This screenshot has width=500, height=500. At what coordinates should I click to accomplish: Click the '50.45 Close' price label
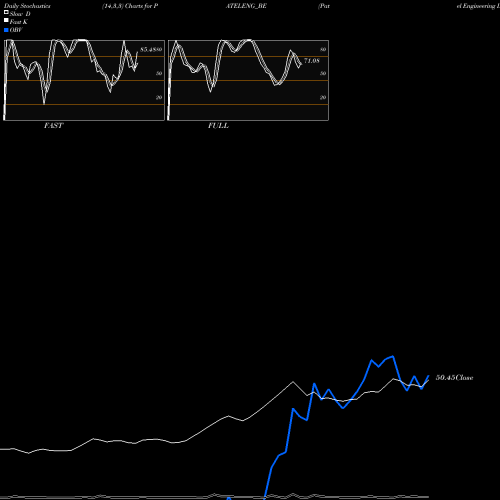click(454, 378)
